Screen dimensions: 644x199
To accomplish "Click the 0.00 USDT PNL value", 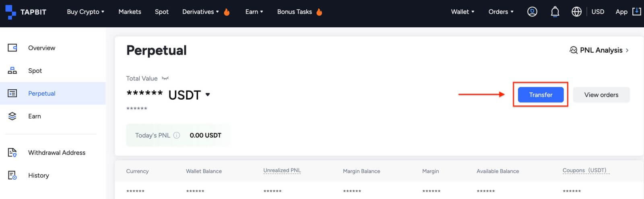I will (205, 135).
